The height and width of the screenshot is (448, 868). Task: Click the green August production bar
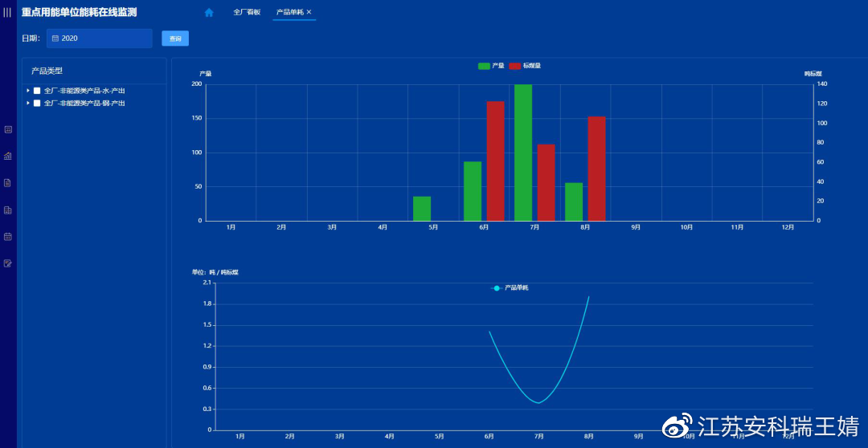tap(574, 202)
